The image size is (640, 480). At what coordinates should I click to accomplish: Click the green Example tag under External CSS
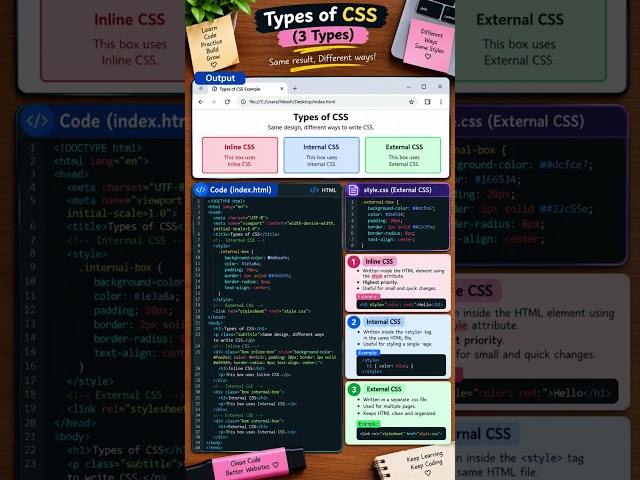pyautogui.click(x=368, y=424)
